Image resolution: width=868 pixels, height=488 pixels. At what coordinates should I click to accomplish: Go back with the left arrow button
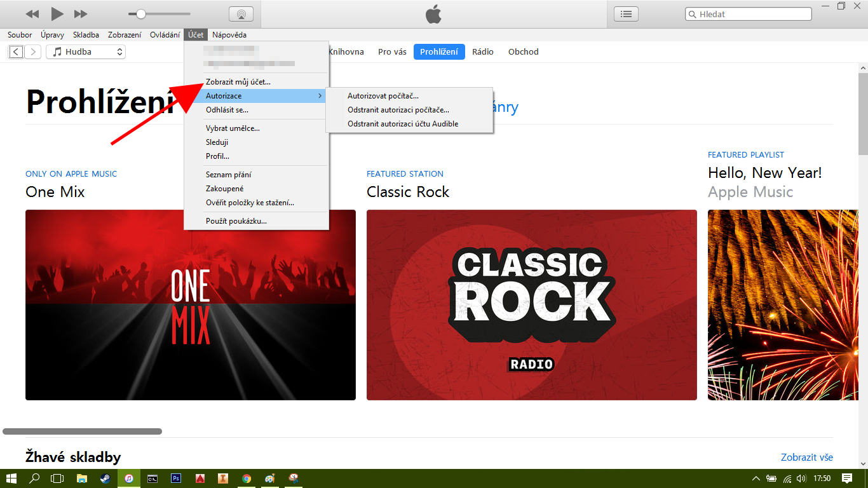coord(17,52)
